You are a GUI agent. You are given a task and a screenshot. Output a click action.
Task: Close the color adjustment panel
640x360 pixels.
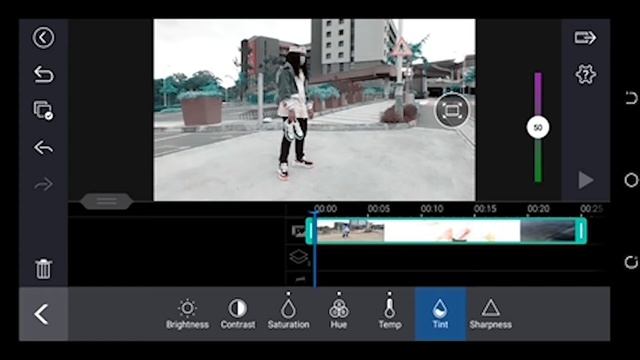[43, 314]
